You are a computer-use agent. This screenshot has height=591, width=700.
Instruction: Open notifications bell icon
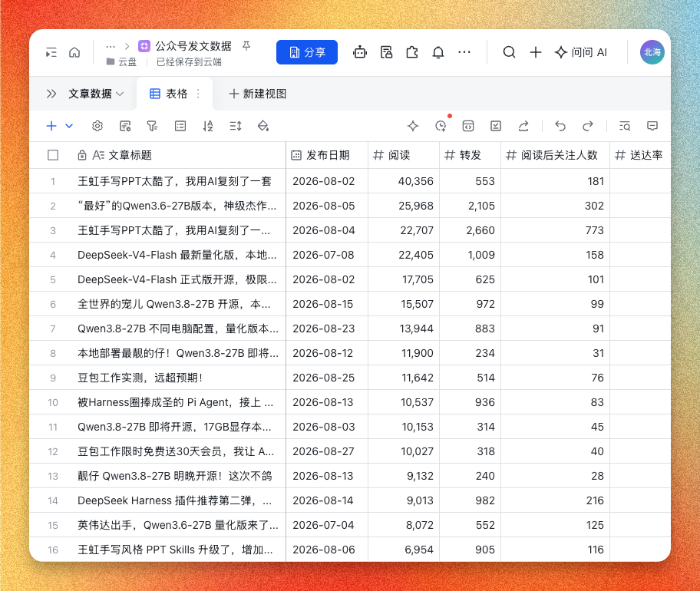coord(438,52)
